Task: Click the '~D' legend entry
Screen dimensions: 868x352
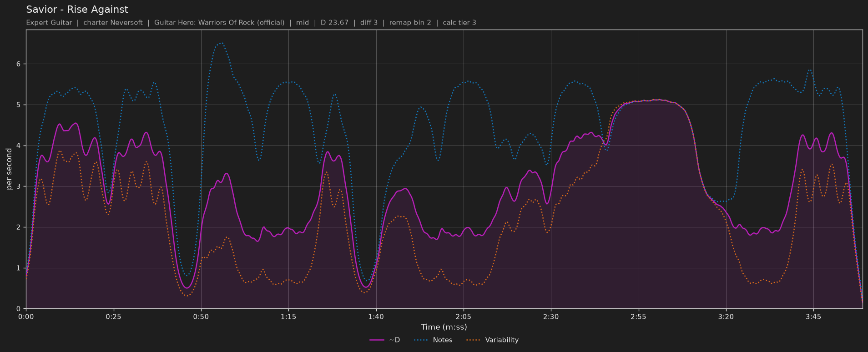Action: (384, 340)
